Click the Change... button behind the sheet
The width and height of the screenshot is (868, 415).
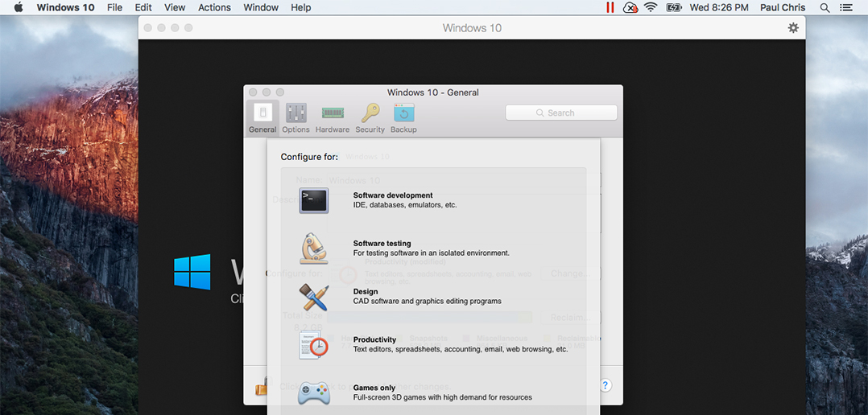pos(570,273)
